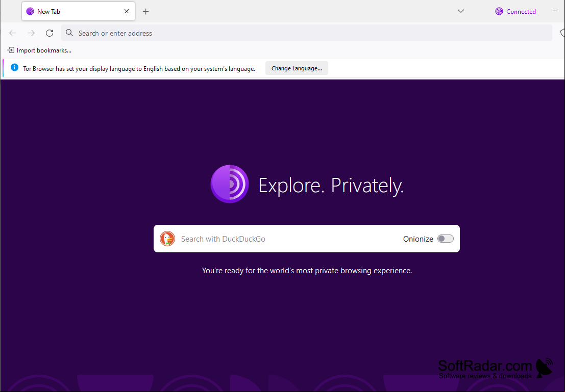The width and height of the screenshot is (565, 392).
Task: Open the shield security level icon
Action: click(562, 33)
